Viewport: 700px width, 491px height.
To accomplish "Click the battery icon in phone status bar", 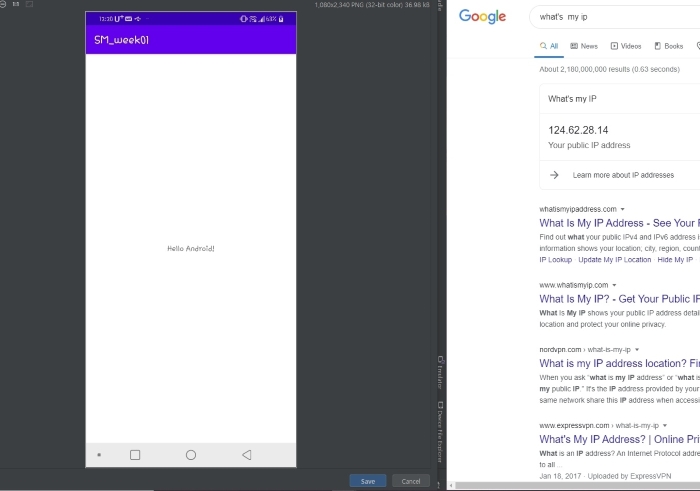I will [281, 19].
